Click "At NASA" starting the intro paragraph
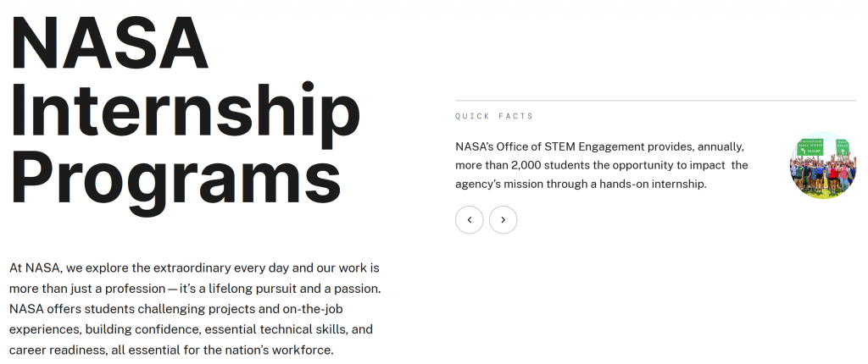Image resolution: width=868 pixels, height=364 pixels. 35,267
